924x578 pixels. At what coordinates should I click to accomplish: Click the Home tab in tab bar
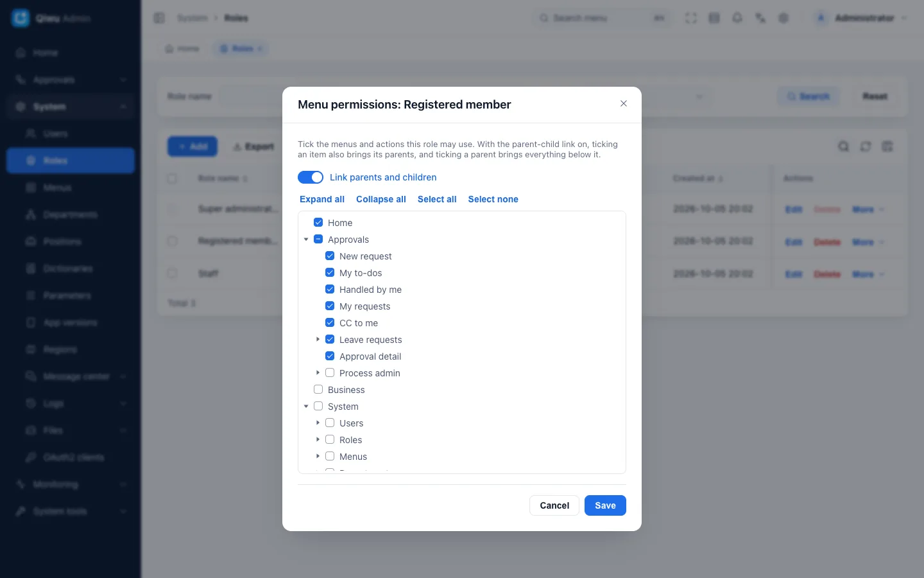(182, 49)
